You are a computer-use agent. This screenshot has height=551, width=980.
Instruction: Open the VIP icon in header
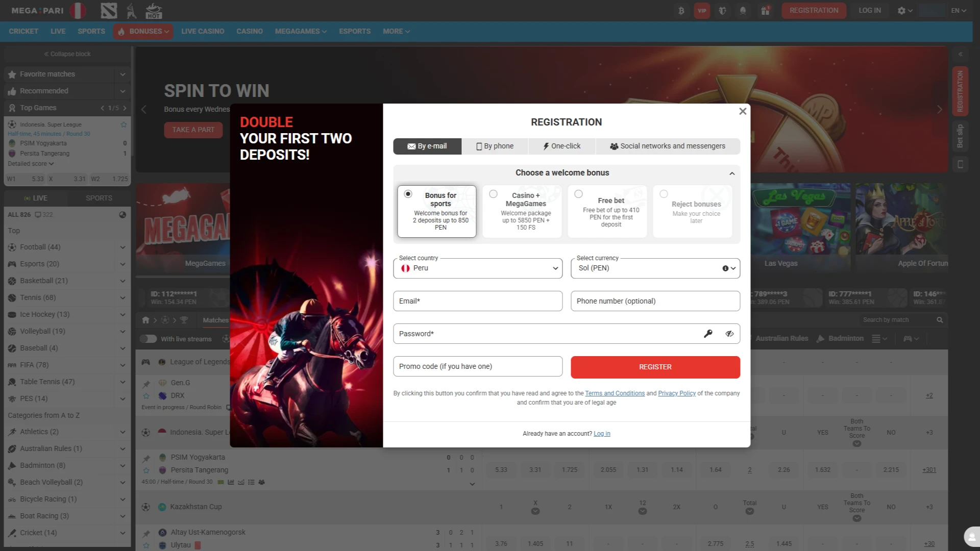pos(702,11)
